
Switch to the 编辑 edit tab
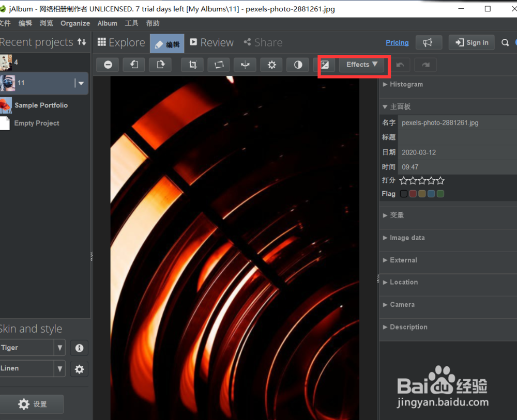[x=167, y=44]
